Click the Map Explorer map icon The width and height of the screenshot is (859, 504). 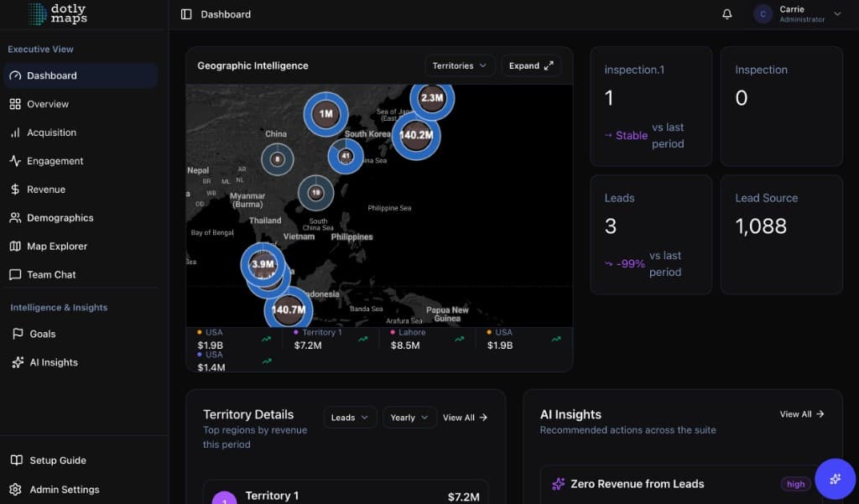click(x=15, y=247)
